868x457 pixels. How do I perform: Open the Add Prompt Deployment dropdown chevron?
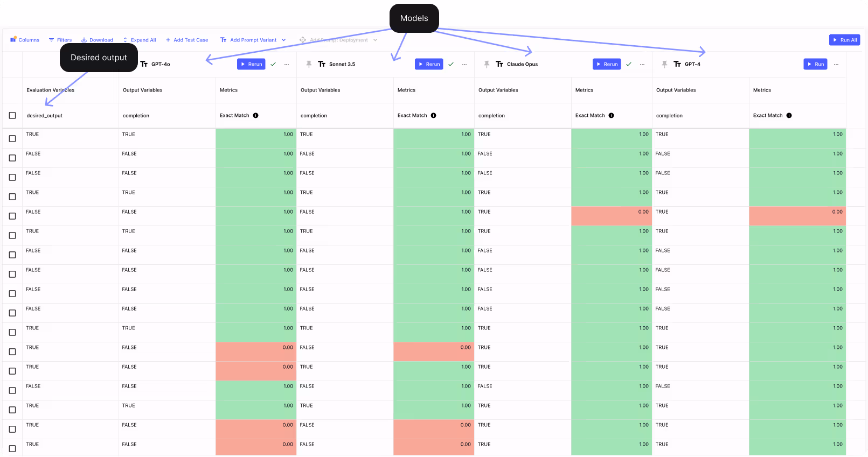(x=376, y=40)
